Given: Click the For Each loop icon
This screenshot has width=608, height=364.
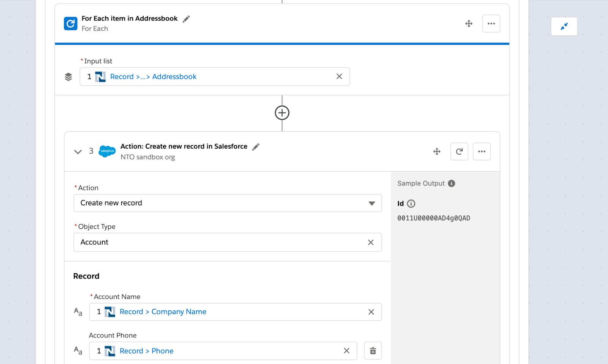Looking at the screenshot, I should 70,23.
